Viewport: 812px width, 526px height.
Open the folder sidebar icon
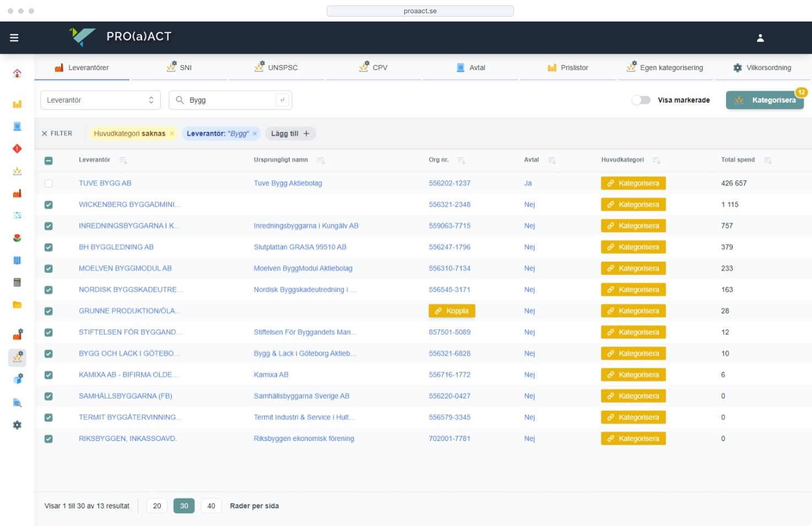[17, 304]
